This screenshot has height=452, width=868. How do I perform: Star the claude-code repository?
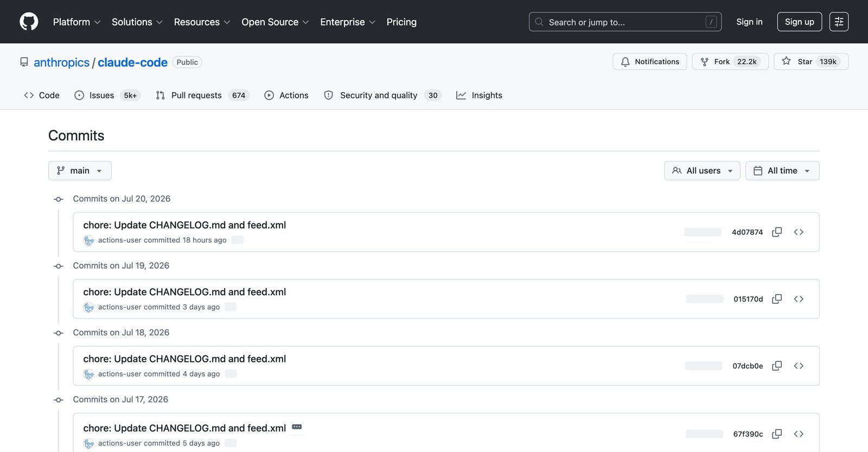coord(811,61)
